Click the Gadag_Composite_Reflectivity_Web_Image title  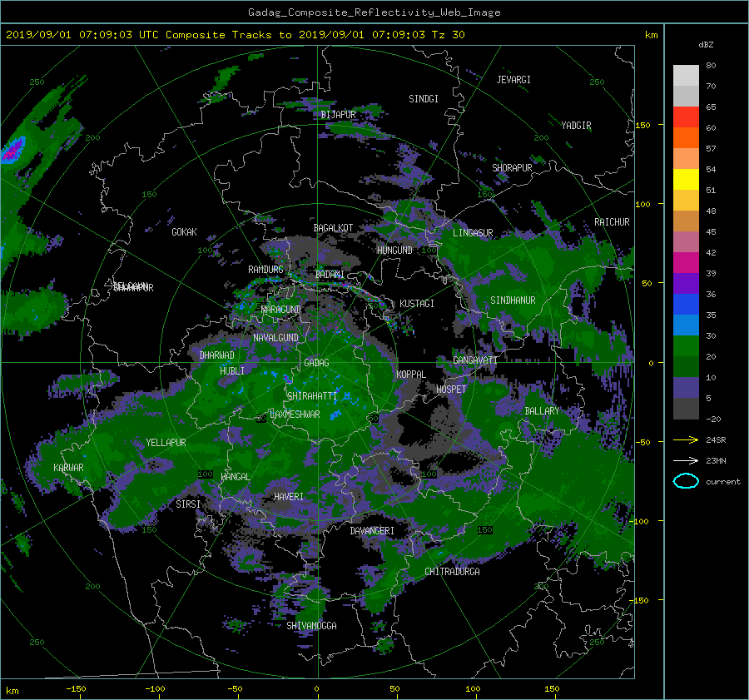click(x=374, y=12)
